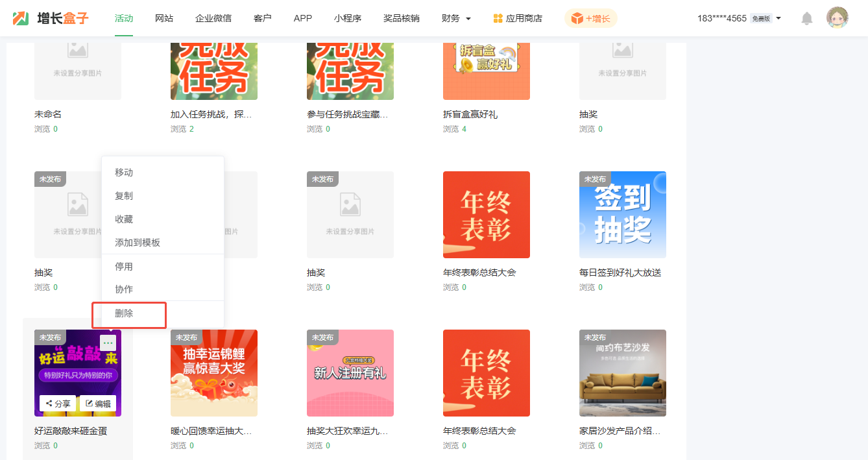This screenshot has height=460, width=868.
Task: Click 浏览 2 under 加入任务挑战
Action: tap(182, 129)
